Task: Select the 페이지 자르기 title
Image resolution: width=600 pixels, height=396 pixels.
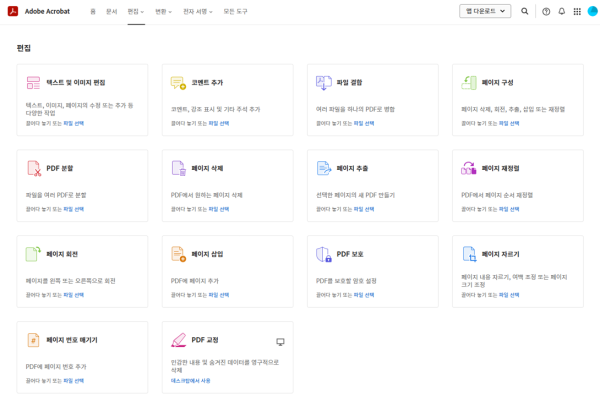Action: [501, 254]
